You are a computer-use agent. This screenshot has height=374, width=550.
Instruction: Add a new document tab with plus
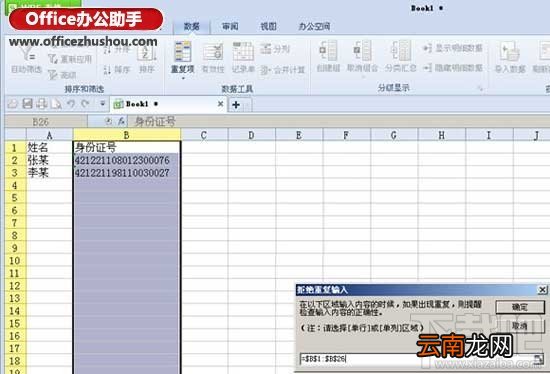pyautogui.click(x=236, y=105)
